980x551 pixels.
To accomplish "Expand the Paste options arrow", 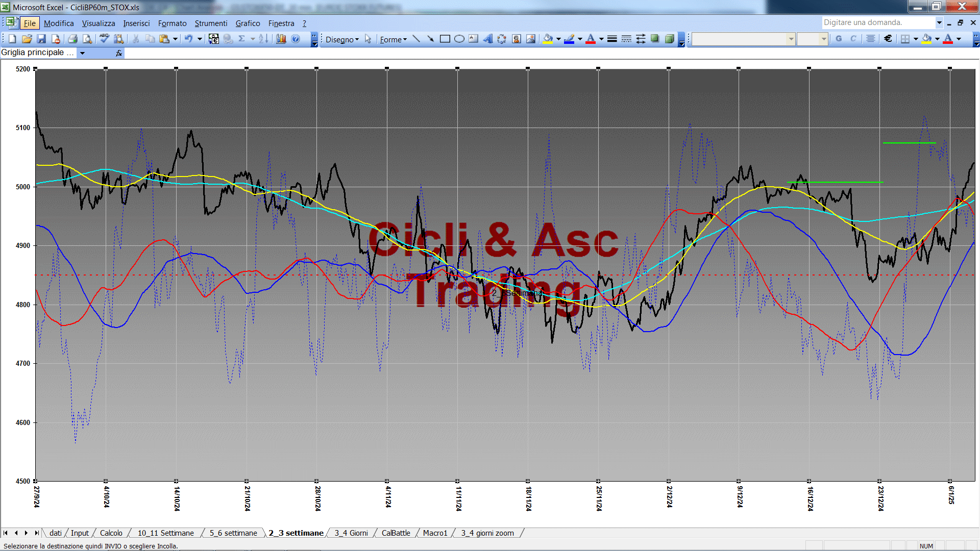I will coord(175,39).
